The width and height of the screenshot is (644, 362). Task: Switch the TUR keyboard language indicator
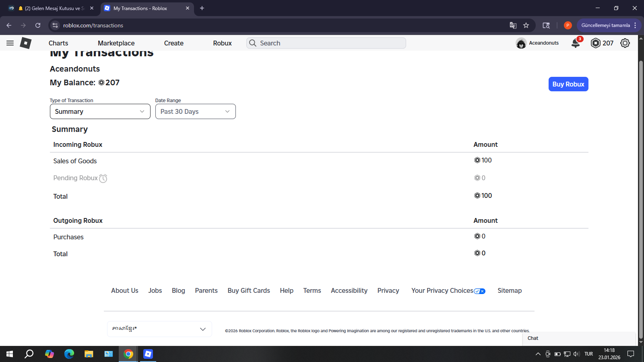point(589,354)
